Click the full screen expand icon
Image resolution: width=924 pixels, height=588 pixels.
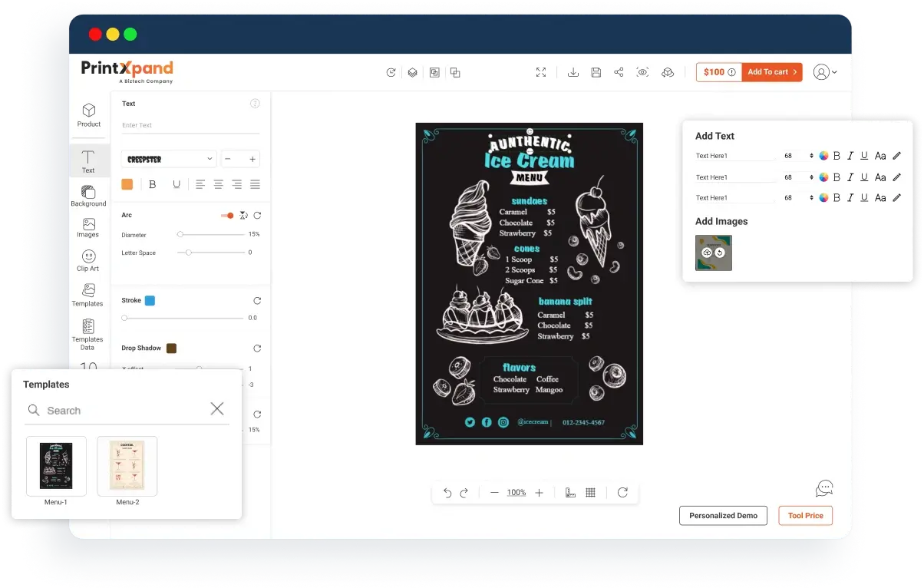541,72
